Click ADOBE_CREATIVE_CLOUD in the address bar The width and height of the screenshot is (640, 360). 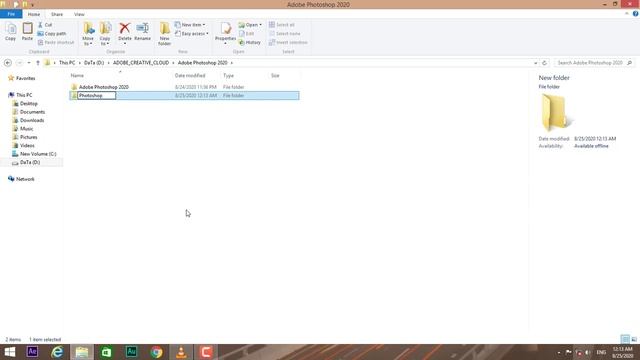click(x=141, y=63)
